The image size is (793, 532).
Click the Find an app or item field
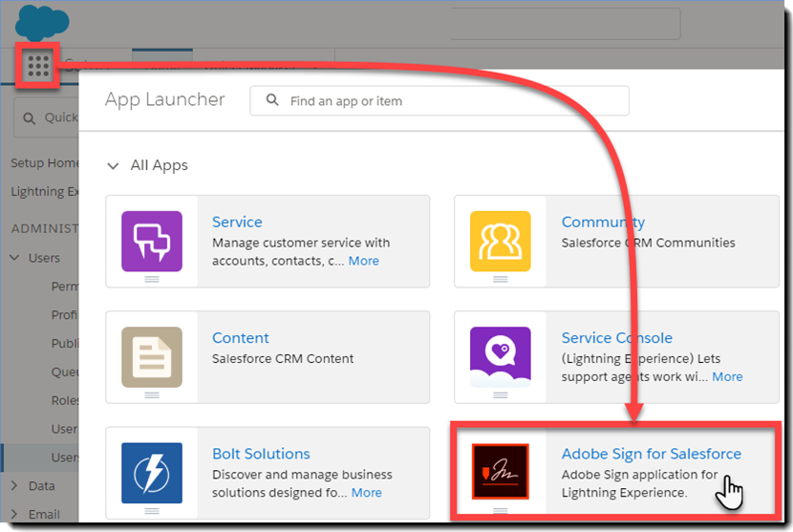[x=439, y=100]
